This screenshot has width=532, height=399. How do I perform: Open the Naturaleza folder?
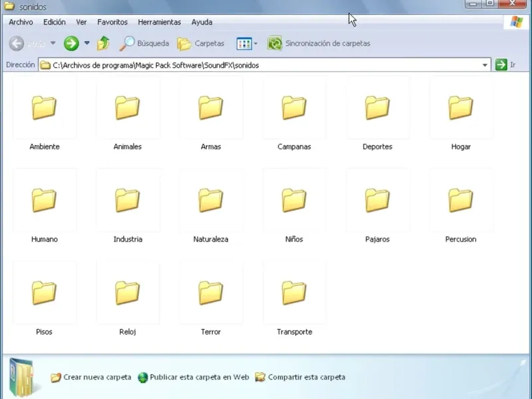point(211,200)
